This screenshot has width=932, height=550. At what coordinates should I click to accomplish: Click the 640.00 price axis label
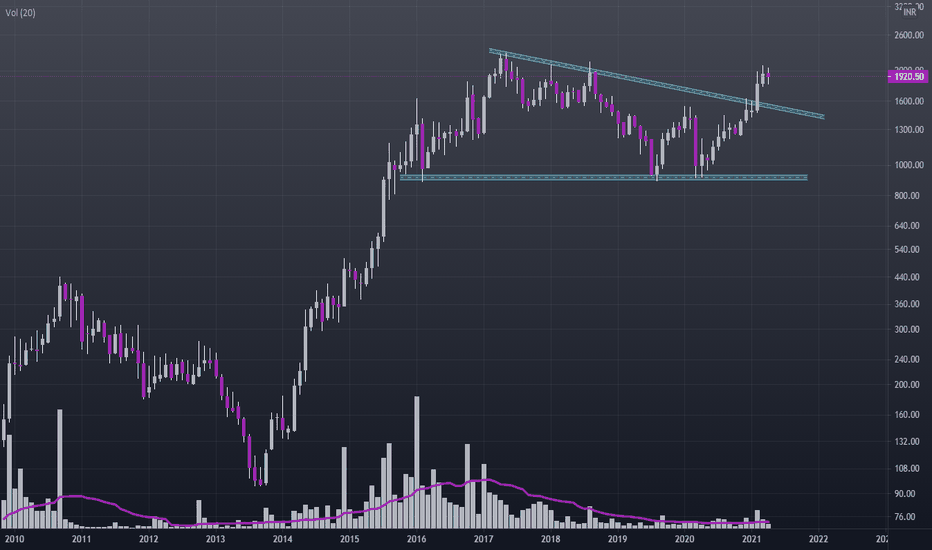907,225
